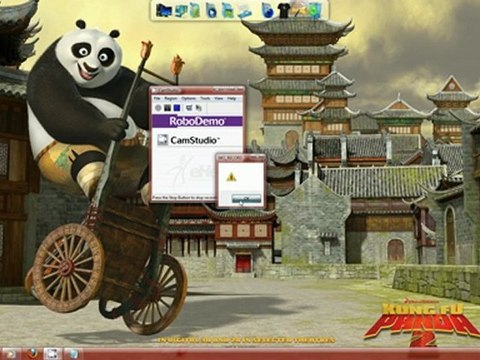Viewport: 480px width, 360px height.
Task: Click the RoboDemo purple banner
Action: [x=197, y=121]
